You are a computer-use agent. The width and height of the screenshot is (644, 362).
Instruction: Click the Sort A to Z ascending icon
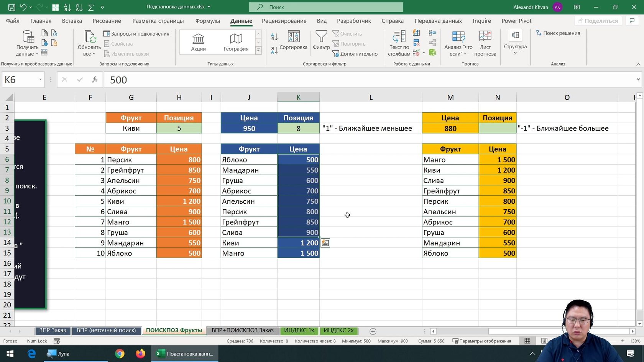click(x=274, y=37)
